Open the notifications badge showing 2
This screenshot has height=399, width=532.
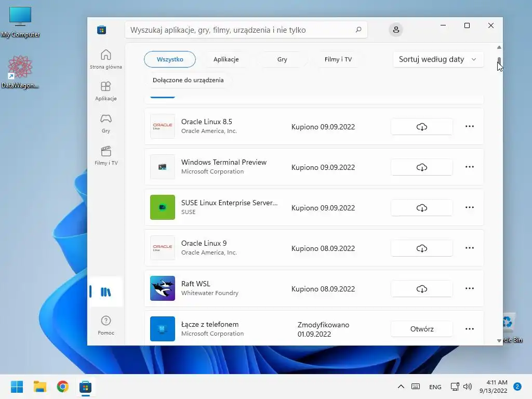coord(517,387)
